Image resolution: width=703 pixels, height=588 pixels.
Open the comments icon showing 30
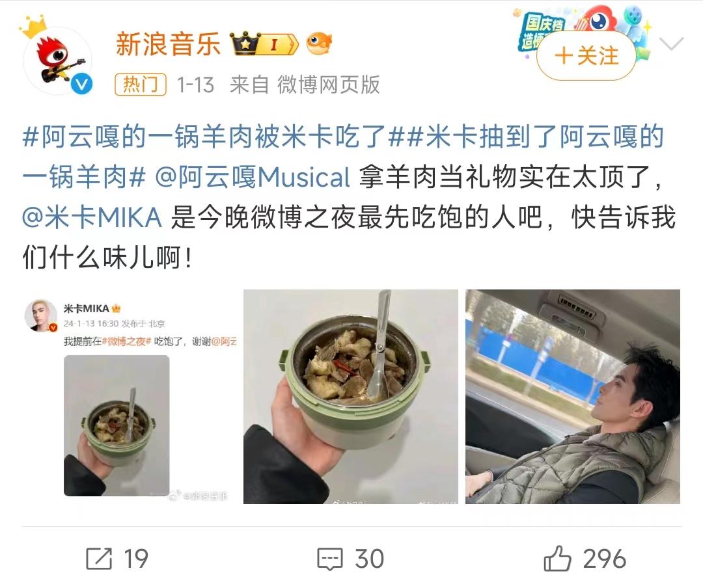[330, 559]
